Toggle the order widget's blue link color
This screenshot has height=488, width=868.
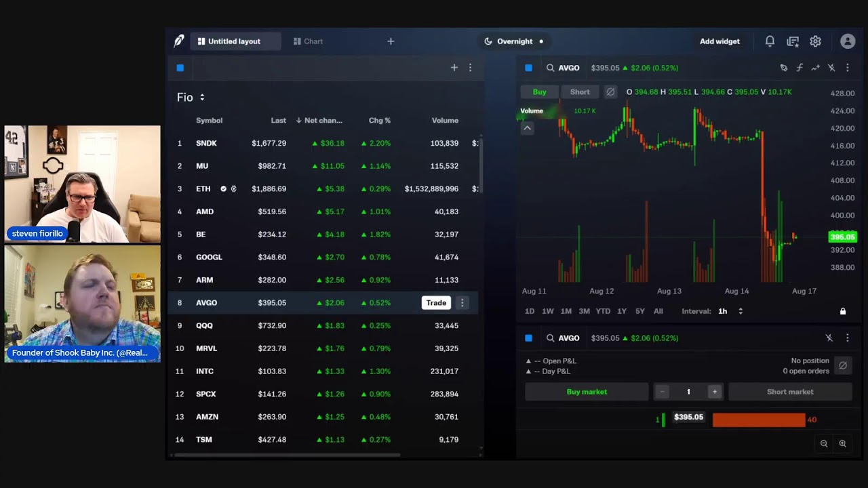528,338
